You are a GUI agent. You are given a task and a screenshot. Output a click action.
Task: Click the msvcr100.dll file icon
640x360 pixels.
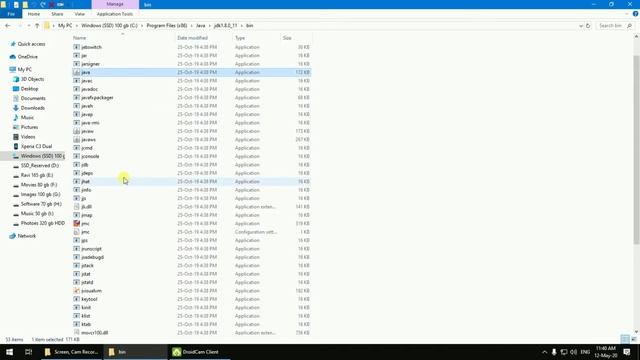tap(76, 333)
